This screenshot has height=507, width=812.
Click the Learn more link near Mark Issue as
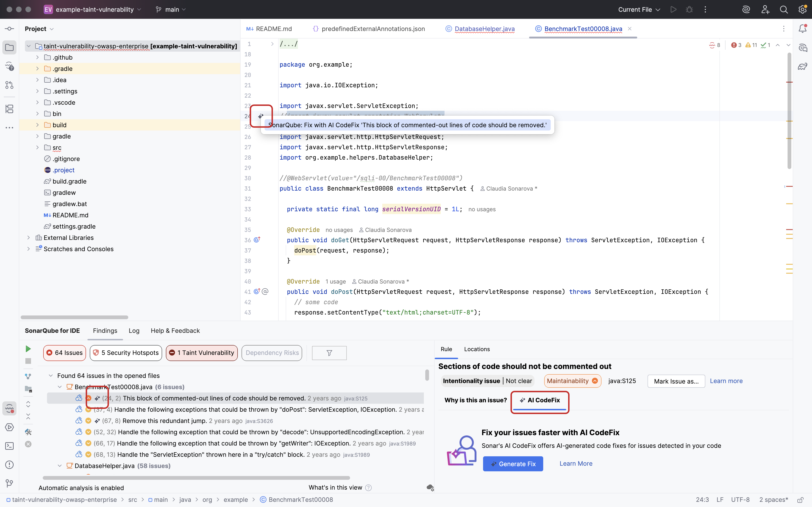(x=726, y=381)
